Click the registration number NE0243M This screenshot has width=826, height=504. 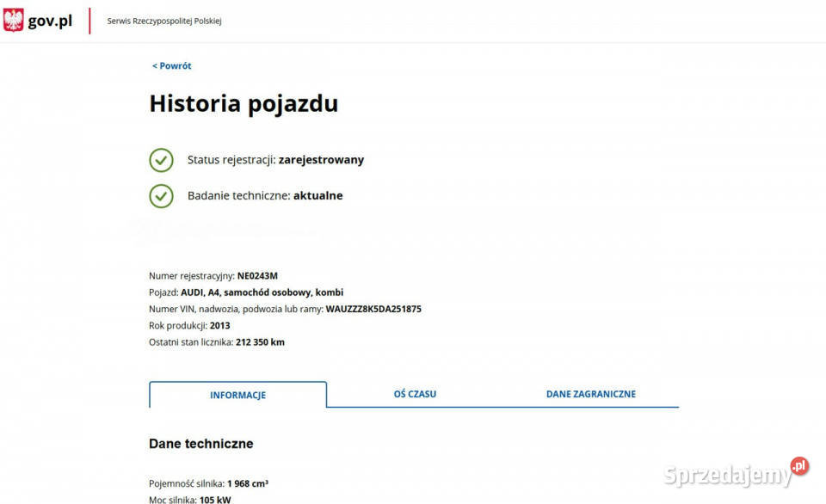[x=257, y=276]
